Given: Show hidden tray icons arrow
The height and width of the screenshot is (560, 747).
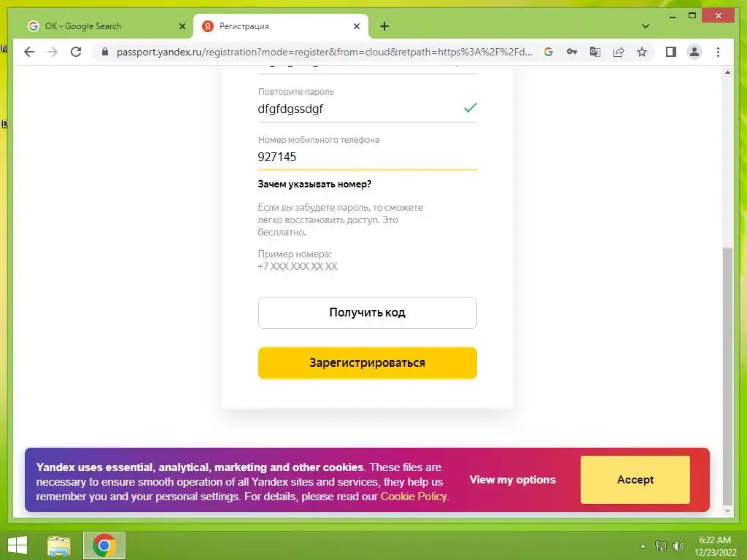Looking at the screenshot, I should (643, 545).
